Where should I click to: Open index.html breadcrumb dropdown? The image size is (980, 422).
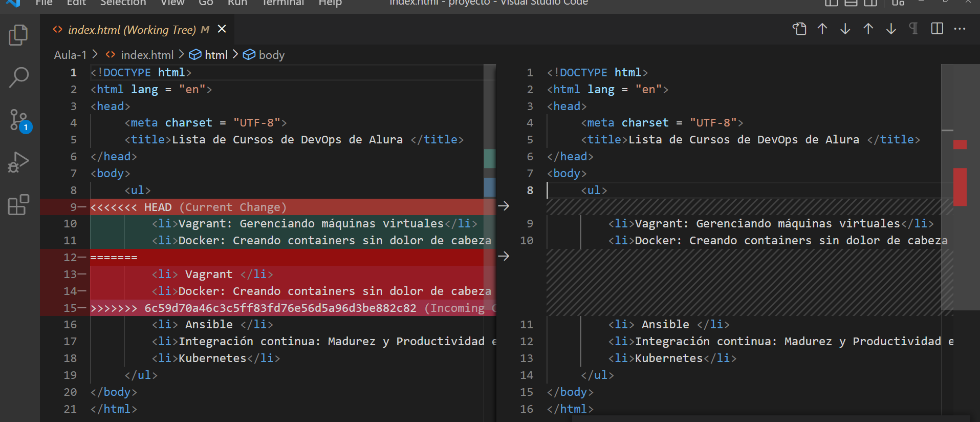pyautogui.click(x=147, y=55)
